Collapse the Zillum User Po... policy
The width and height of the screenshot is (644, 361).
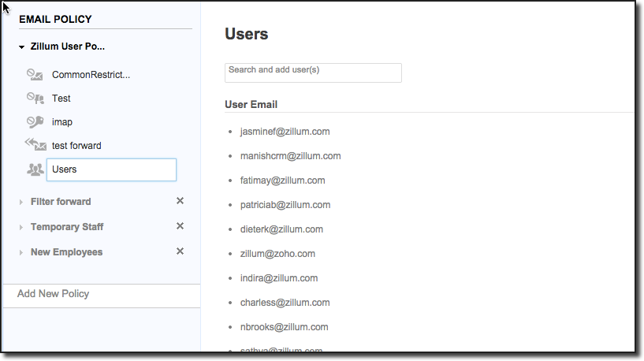[22, 47]
